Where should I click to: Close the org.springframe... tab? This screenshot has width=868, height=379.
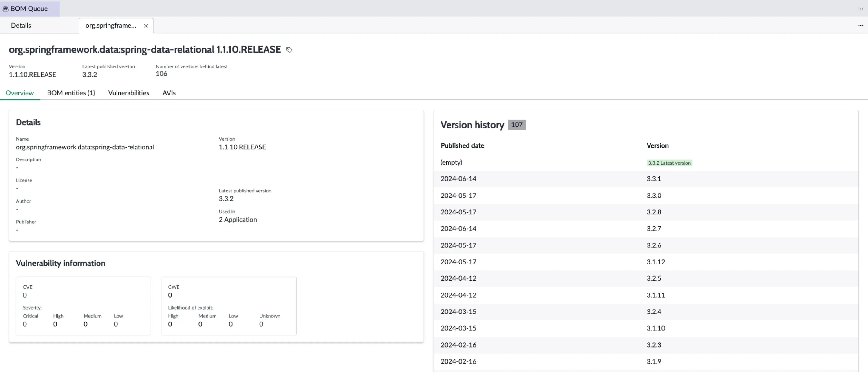point(145,26)
